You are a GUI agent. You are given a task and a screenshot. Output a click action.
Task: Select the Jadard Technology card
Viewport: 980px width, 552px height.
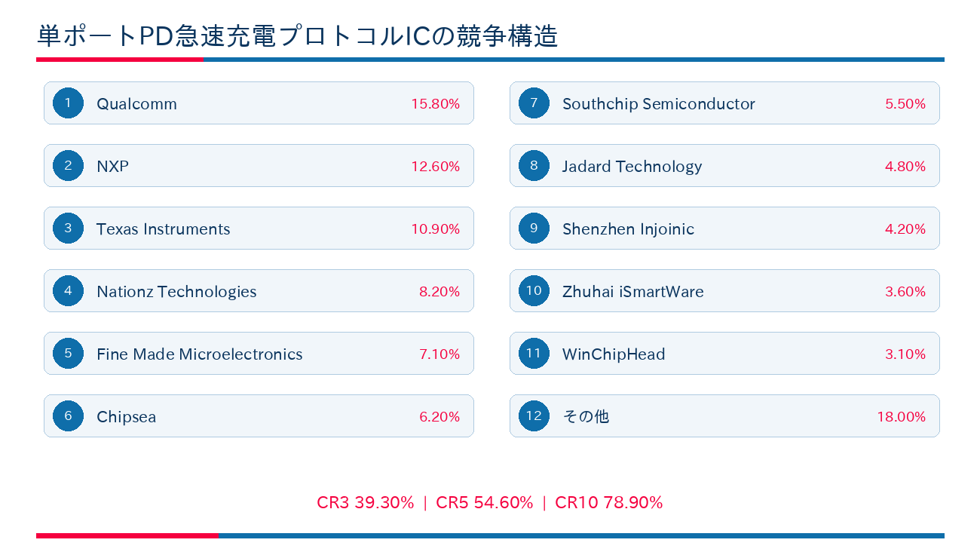click(x=724, y=166)
